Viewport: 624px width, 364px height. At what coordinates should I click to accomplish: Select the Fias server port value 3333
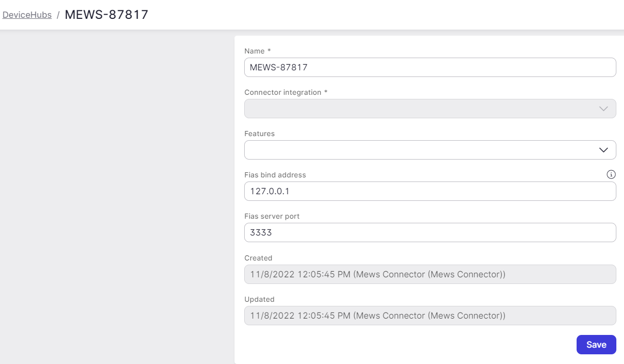coord(430,232)
